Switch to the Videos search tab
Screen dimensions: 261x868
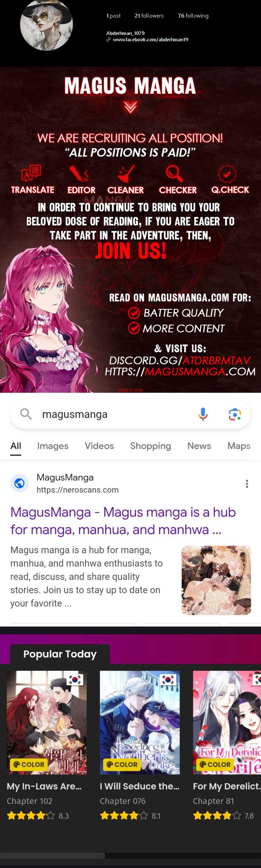99,446
